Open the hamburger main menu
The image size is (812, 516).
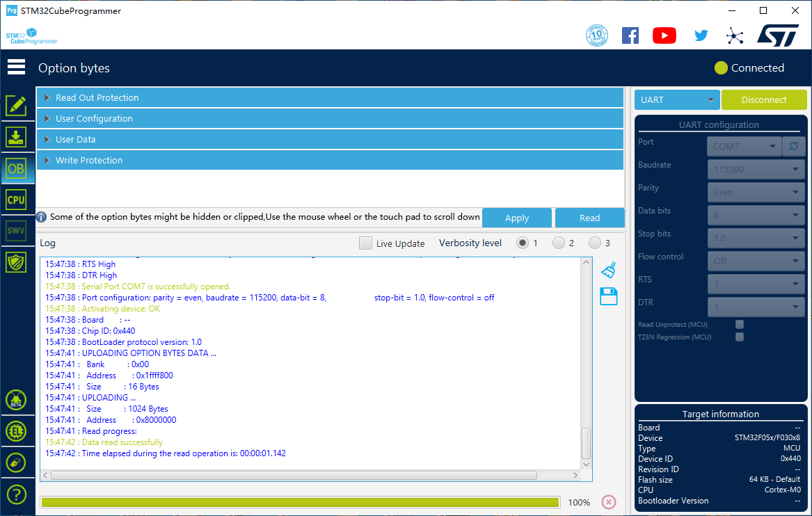[16, 67]
